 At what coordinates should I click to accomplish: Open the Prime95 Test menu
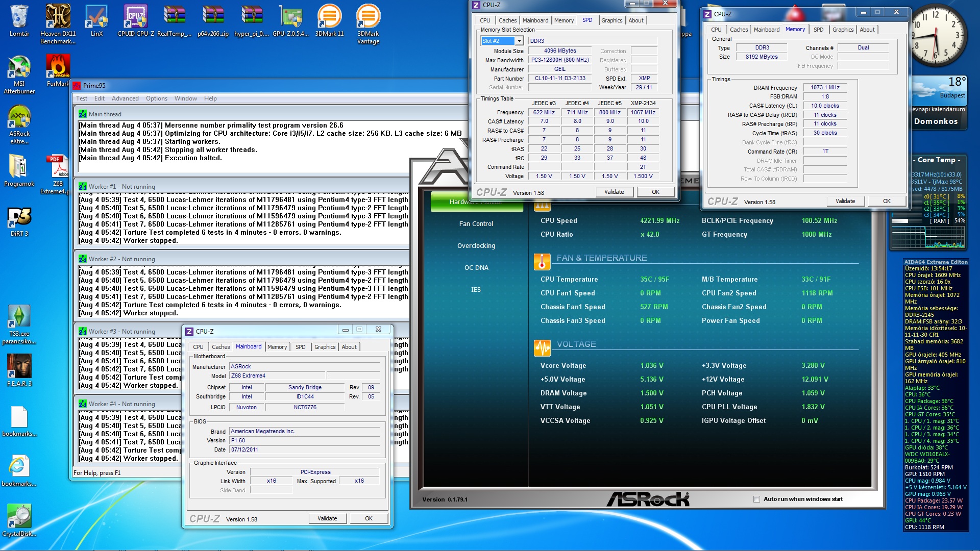(x=82, y=98)
